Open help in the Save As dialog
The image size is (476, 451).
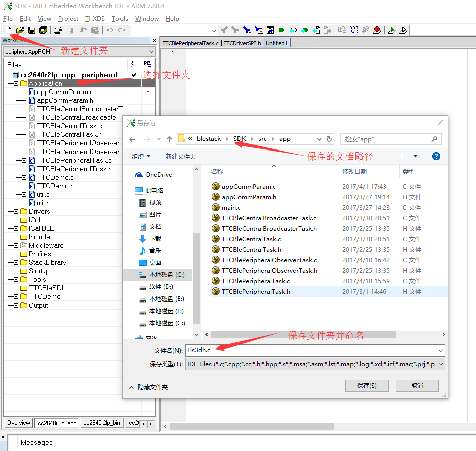(x=436, y=156)
